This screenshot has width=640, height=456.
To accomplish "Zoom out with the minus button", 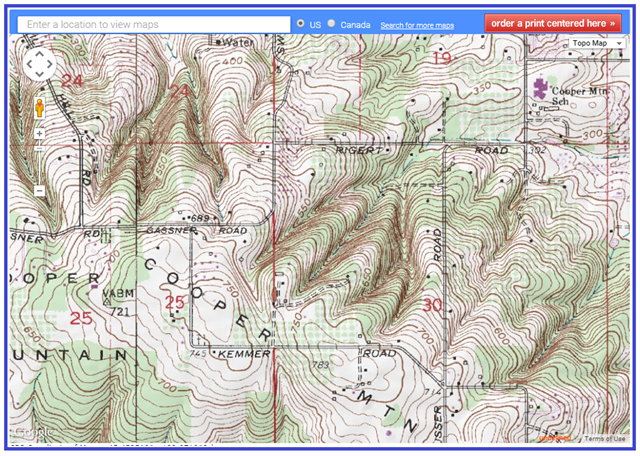I will click(40, 190).
